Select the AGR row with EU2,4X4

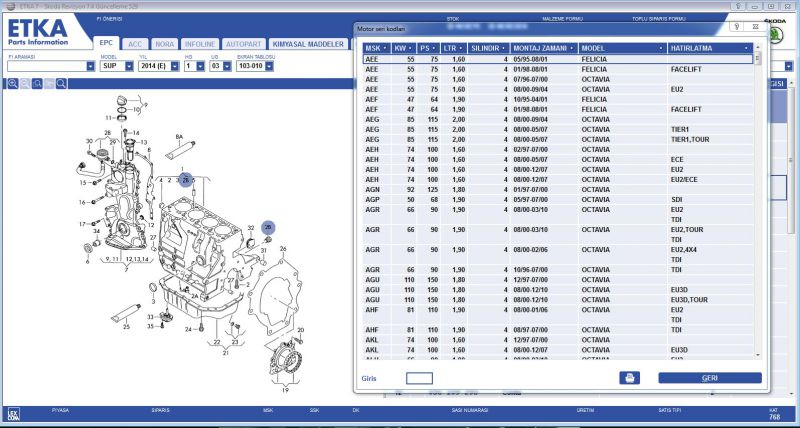[x=558, y=255]
